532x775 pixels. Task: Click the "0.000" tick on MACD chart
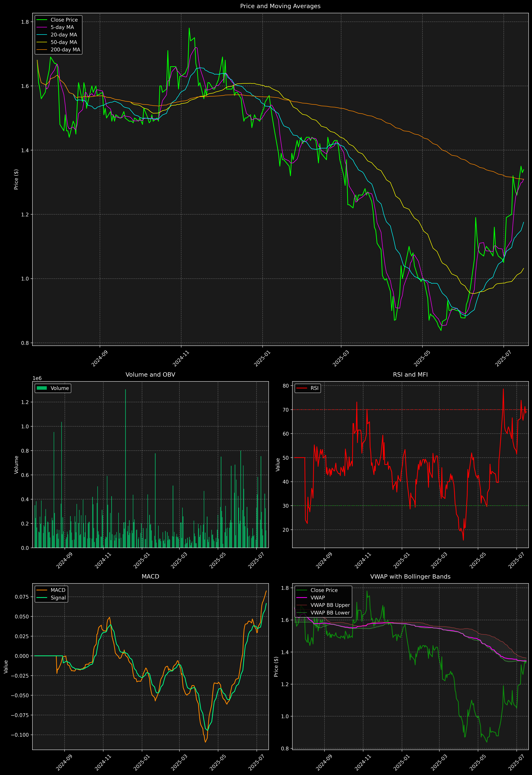coord(22,656)
